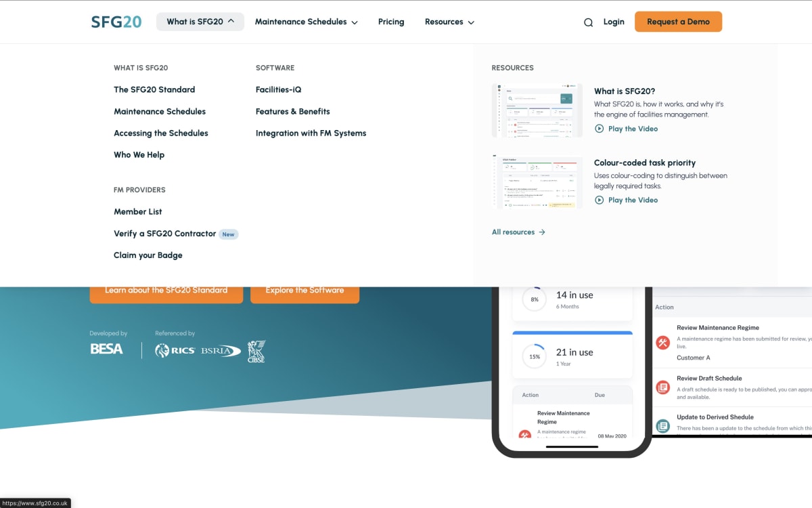This screenshot has width=812, height=508.
Task: Click the 'What is SFG20?' video thumbnail
Action: (537, 110)
